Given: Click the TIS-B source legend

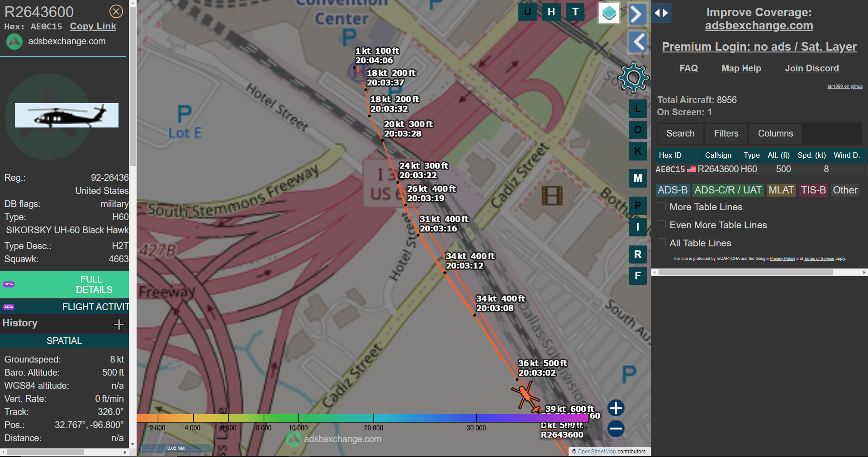Looking at the screenshot, I should click(813, 190).
